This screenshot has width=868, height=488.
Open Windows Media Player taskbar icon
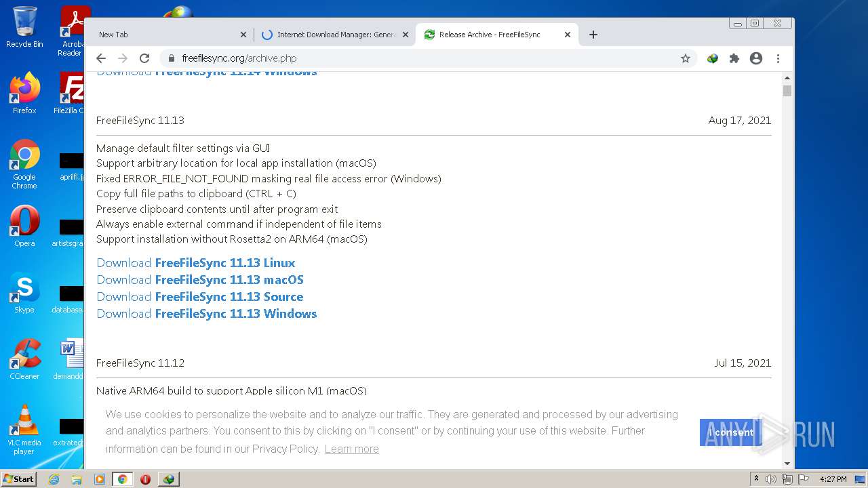coord(100,479)
